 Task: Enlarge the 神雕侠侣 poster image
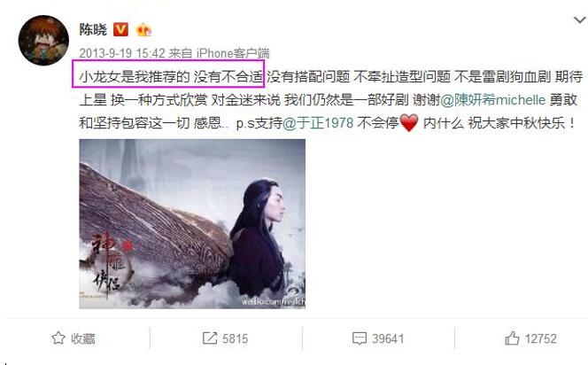click(x=192, y=224)
